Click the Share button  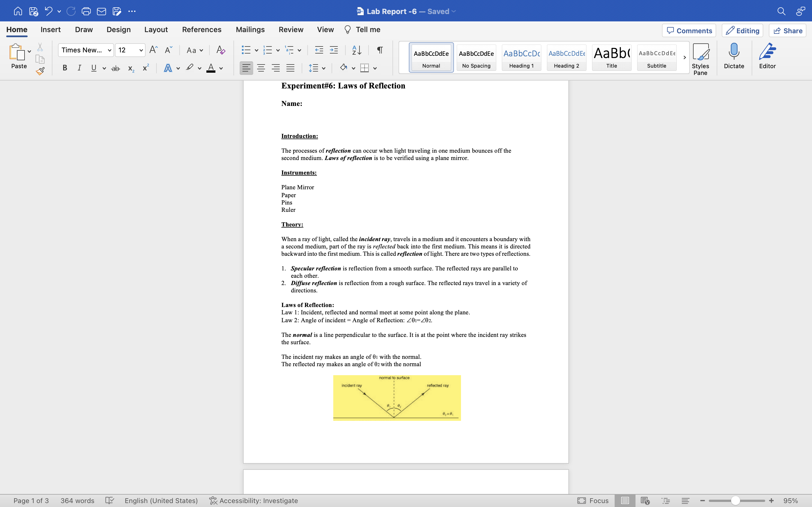(x=787, y=30)
